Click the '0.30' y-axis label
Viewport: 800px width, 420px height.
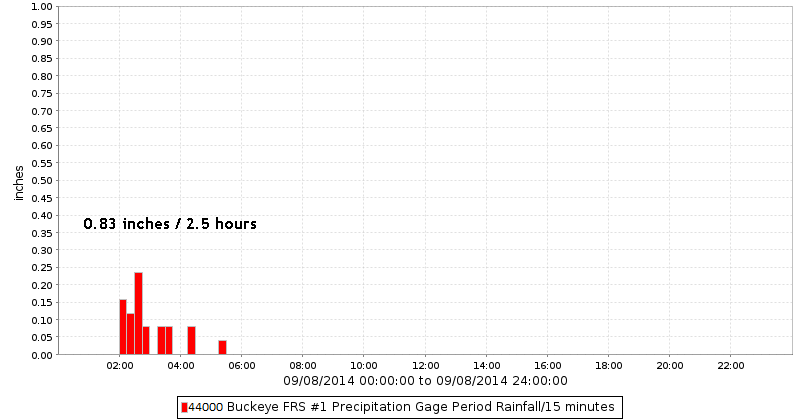[42, 251]
